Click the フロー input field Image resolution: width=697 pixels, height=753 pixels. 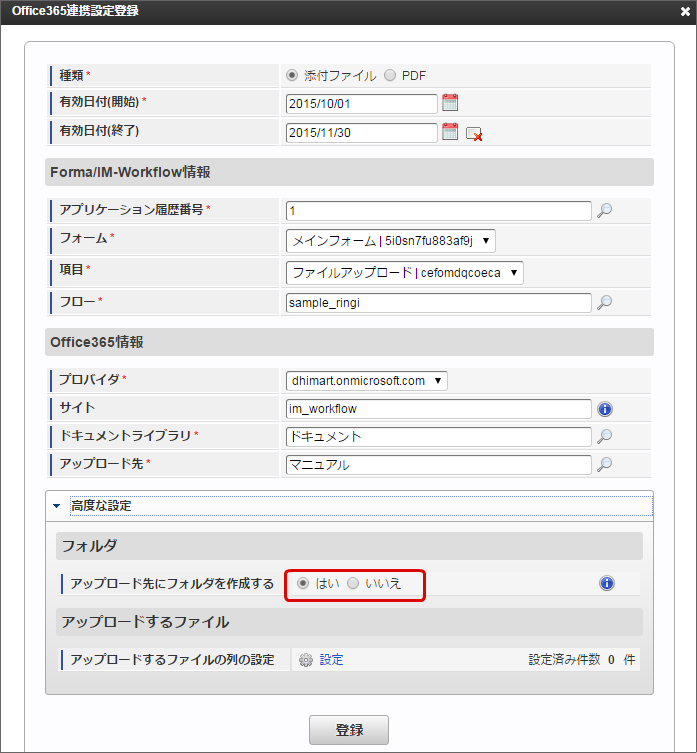click(x=438, y=303)
